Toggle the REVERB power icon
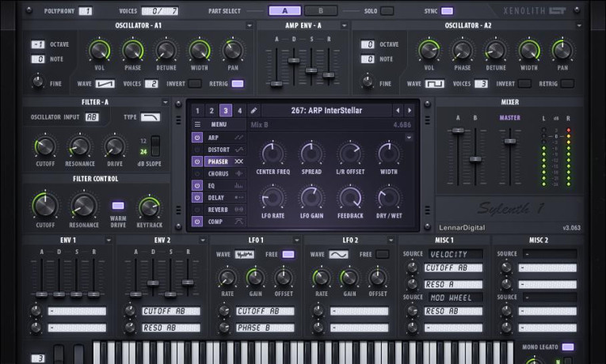606x364 pixels. (197, 210)
